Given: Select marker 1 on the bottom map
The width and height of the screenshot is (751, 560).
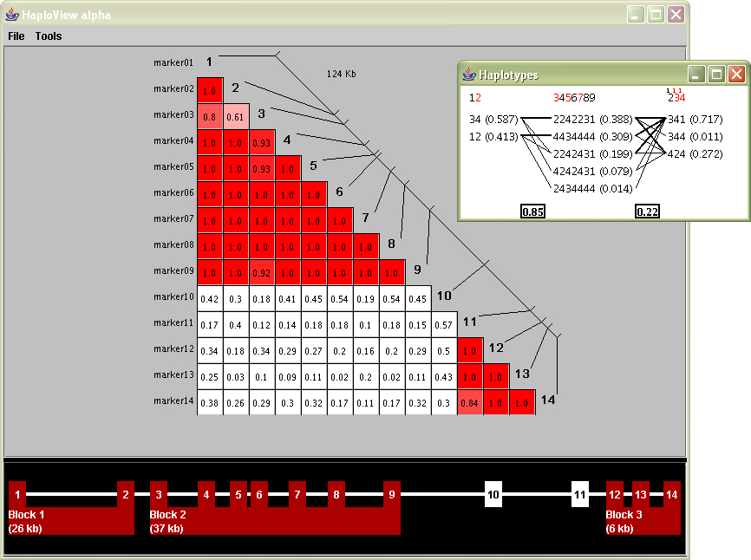Looking at the screenshot, I should click(x=17, y=494).
